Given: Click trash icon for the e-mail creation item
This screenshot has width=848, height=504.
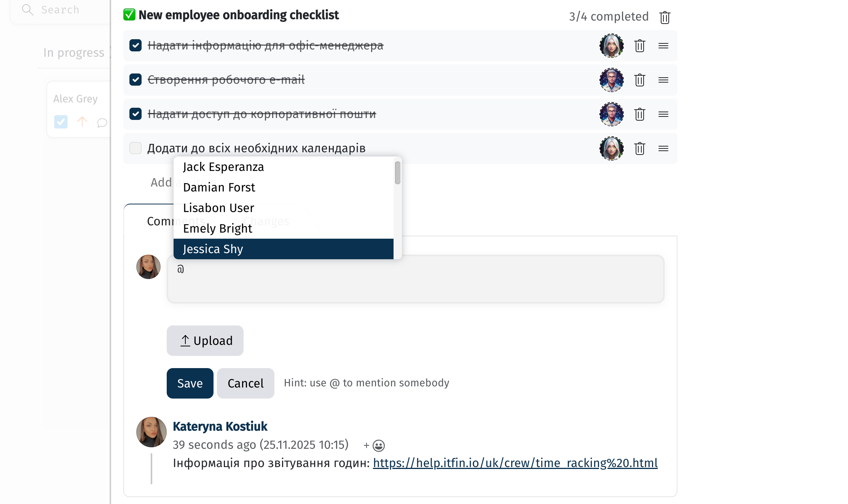Looking at the screenshot, I should click(639, 80).
